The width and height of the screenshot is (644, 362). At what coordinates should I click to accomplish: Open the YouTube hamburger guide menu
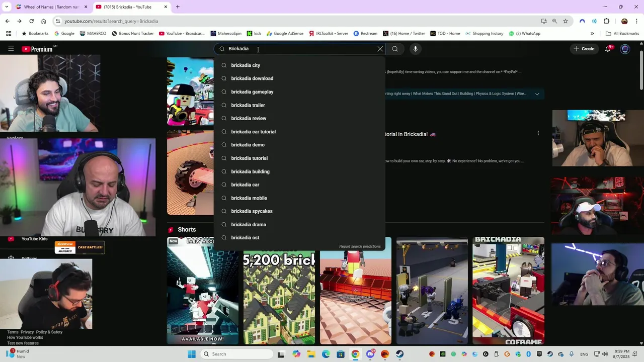click(11, 49)
